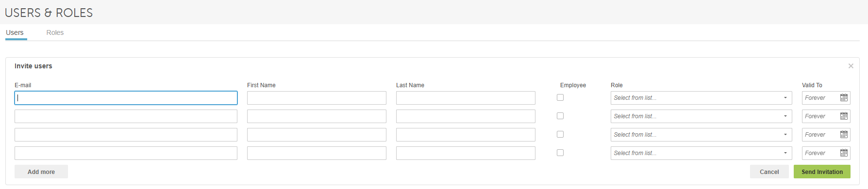Open calendar picker in first Valid To row

[844, 98]
